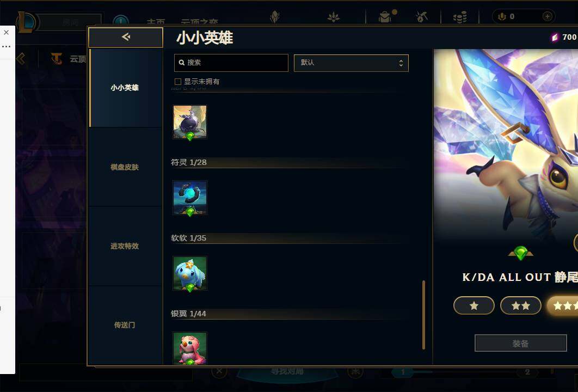Open the 传送门 tab
Screen dimensions: 578x392
[x=125, y=325]
